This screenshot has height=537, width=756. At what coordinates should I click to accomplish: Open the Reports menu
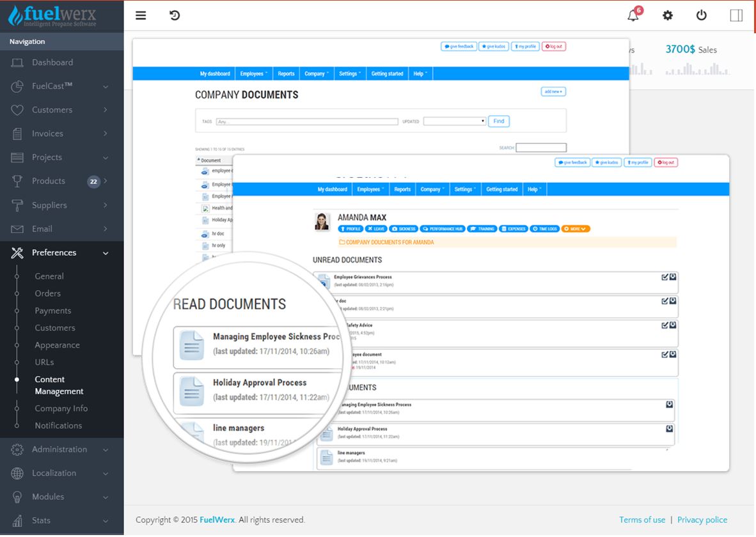coord(402,189)
